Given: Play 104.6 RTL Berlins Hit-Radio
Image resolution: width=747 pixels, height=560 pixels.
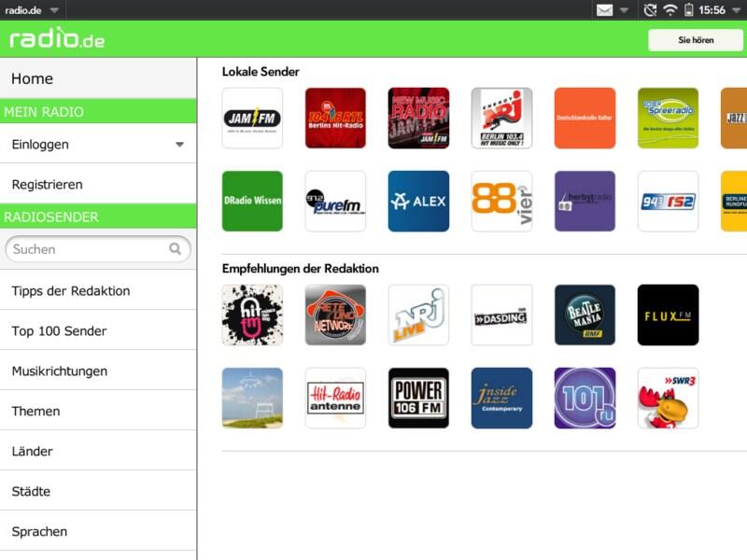Looking at the screenshot, I should (x=335, y=119).
